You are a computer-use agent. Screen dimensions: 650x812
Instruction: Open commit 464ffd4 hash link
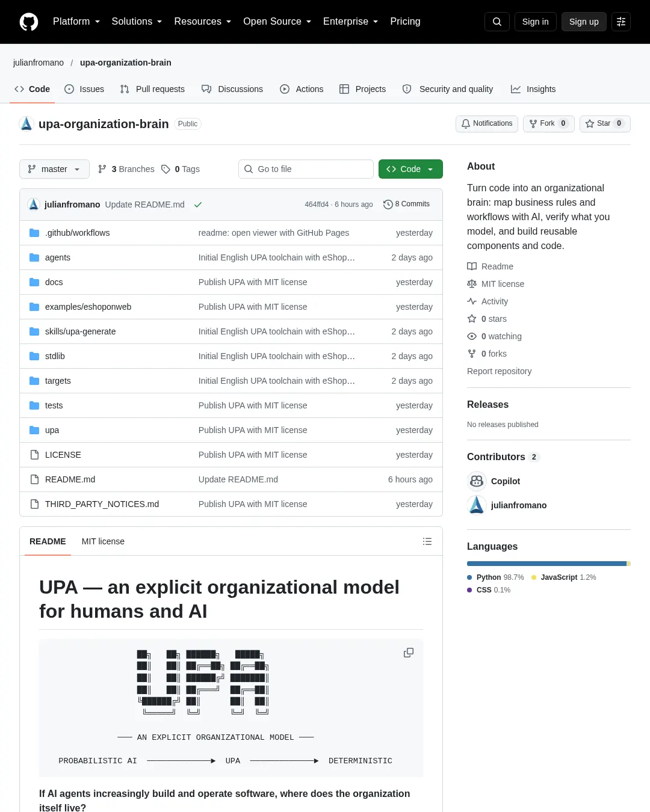317,205
